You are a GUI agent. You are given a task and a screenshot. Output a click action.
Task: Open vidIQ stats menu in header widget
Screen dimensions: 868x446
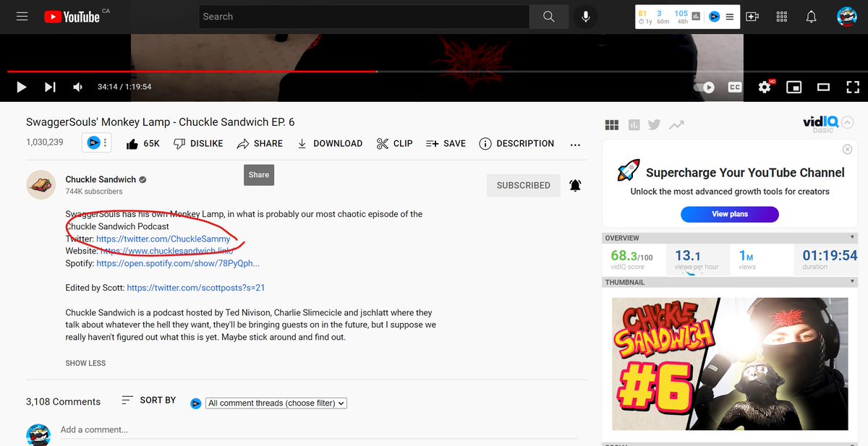[730, 17]
